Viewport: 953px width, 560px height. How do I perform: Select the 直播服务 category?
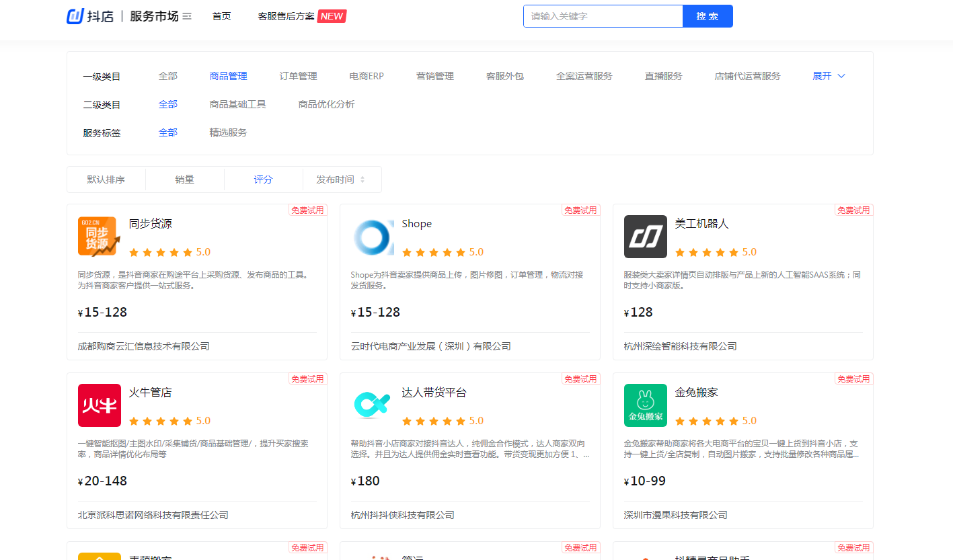point(664,76)
